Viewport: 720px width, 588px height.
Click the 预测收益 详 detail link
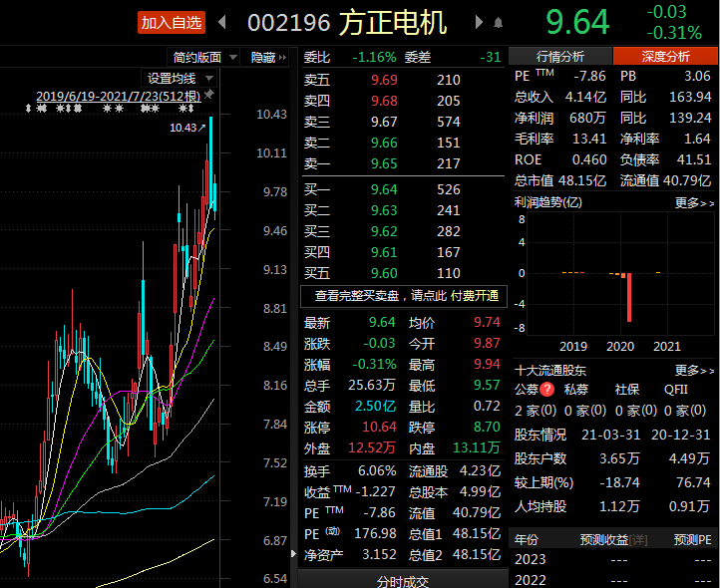click(637, 540)
